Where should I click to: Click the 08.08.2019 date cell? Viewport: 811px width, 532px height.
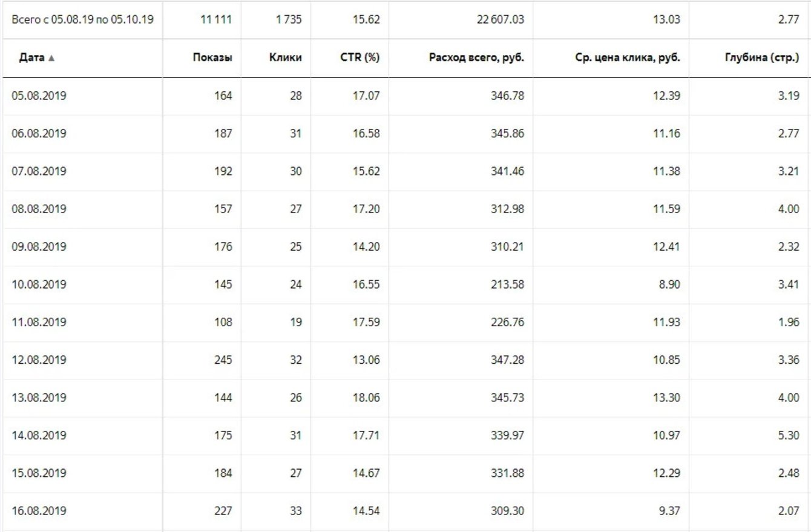(39, 209)
